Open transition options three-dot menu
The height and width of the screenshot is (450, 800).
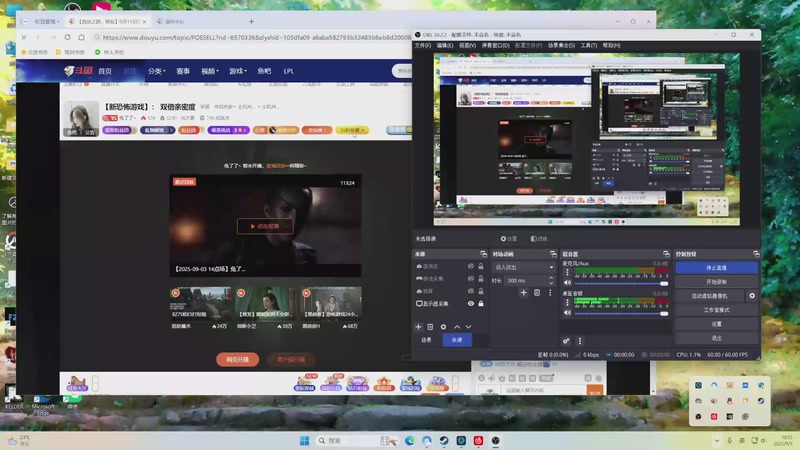[550, 292]
